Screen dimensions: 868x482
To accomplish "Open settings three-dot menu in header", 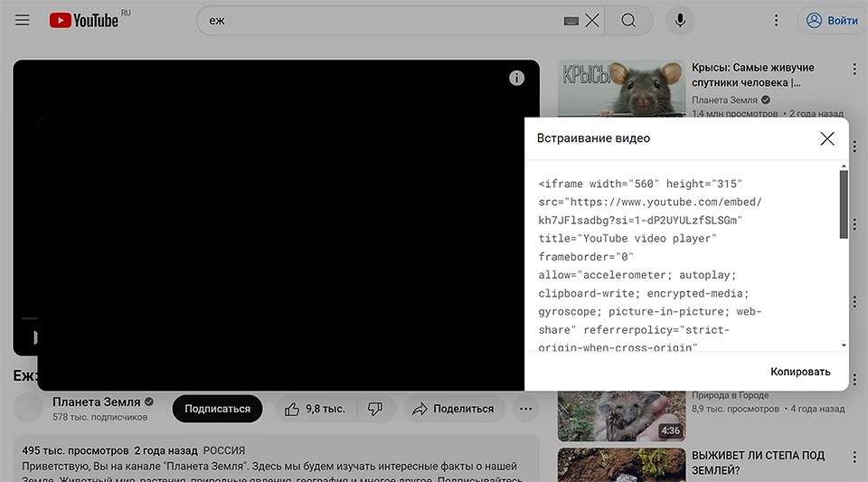I will click(x=776, y=21).
